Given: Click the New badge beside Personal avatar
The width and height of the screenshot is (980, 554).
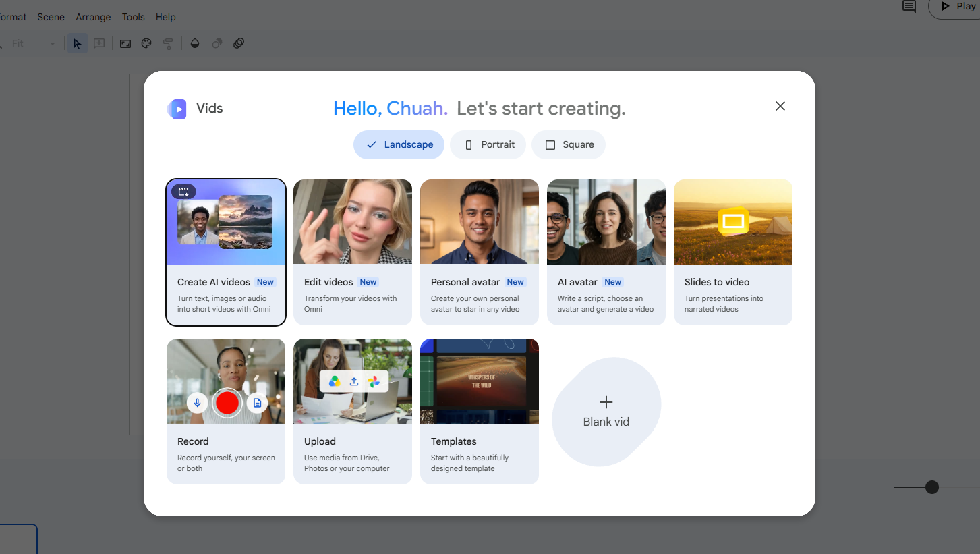Looking at the screenshot, I should pyautogui.click(x=515, y=282).
